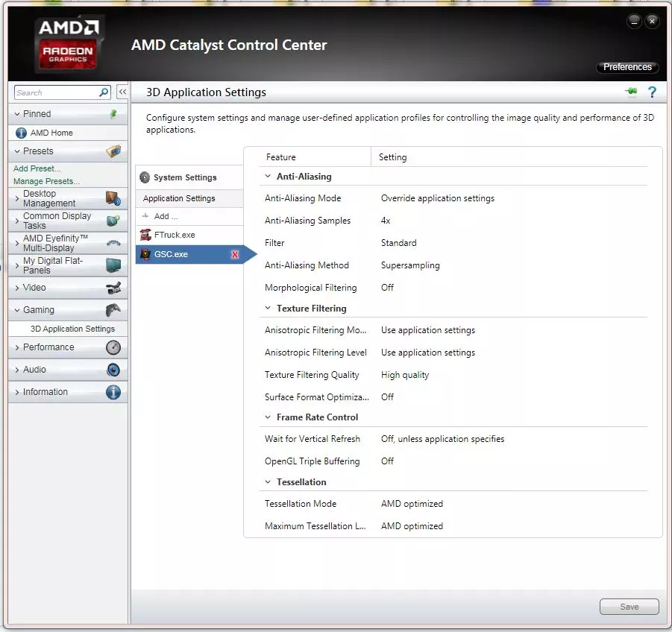Click the search magnifier icon
The image size is (672, 632).
[103, 92]
